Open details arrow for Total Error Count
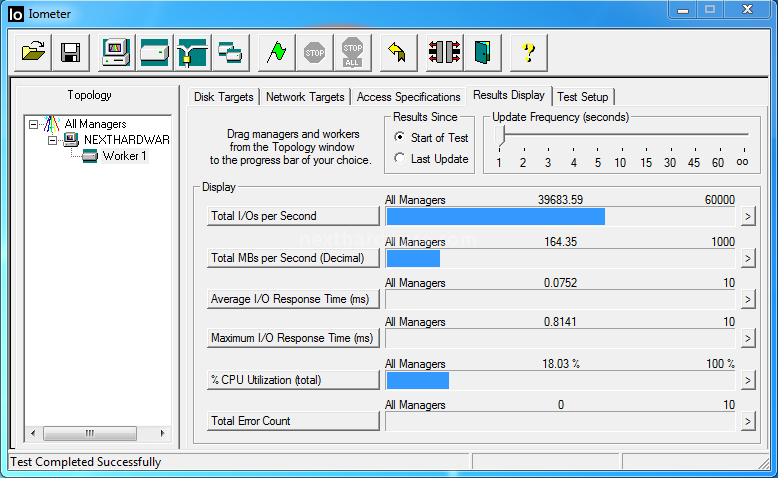The height and width of the screenshot is (478, 778). (748, 421)
